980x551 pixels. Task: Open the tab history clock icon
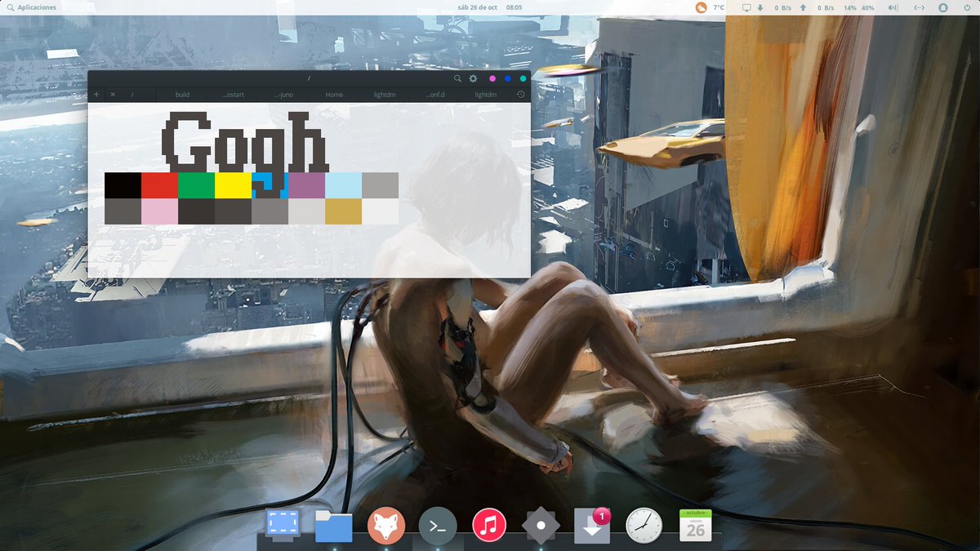(521, 95)
